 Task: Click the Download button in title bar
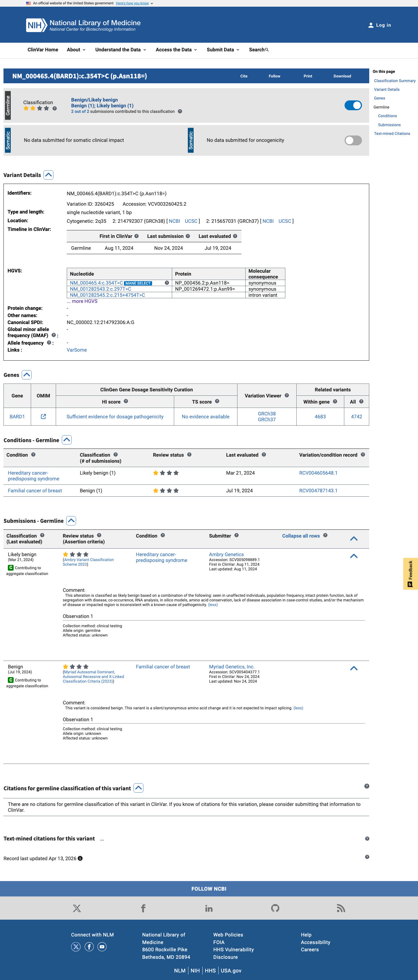click(342, 76)
